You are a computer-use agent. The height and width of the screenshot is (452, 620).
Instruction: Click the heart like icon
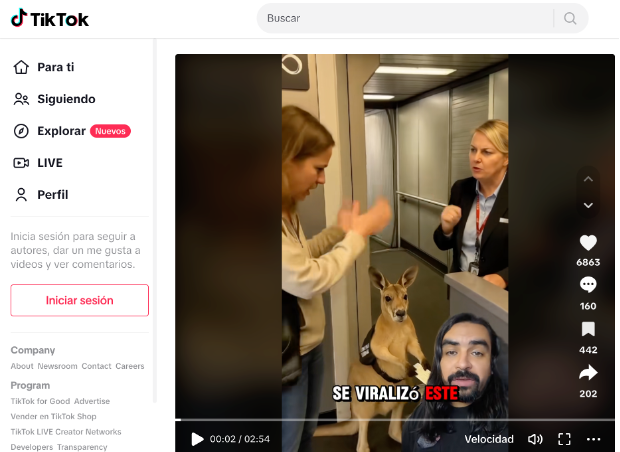click(588, 243)
